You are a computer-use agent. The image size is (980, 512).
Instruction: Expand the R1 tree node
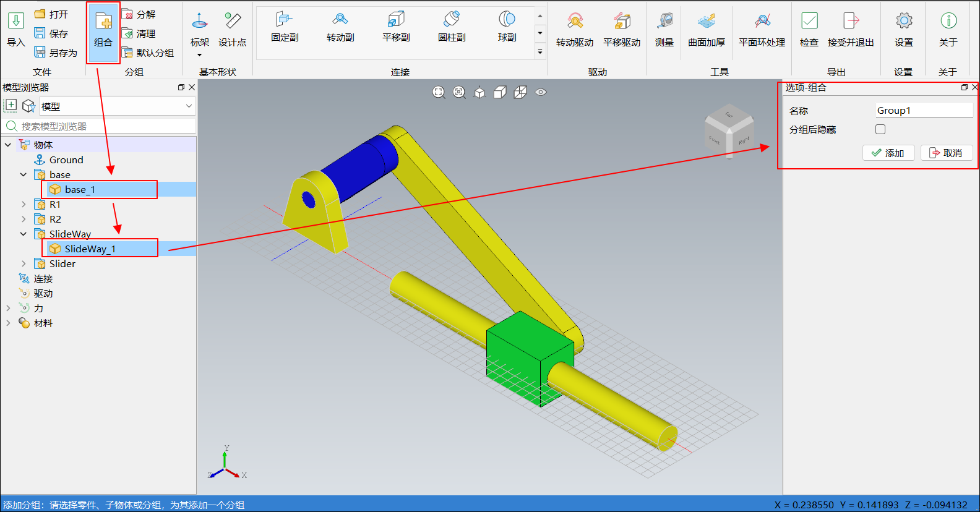point(24,204)
